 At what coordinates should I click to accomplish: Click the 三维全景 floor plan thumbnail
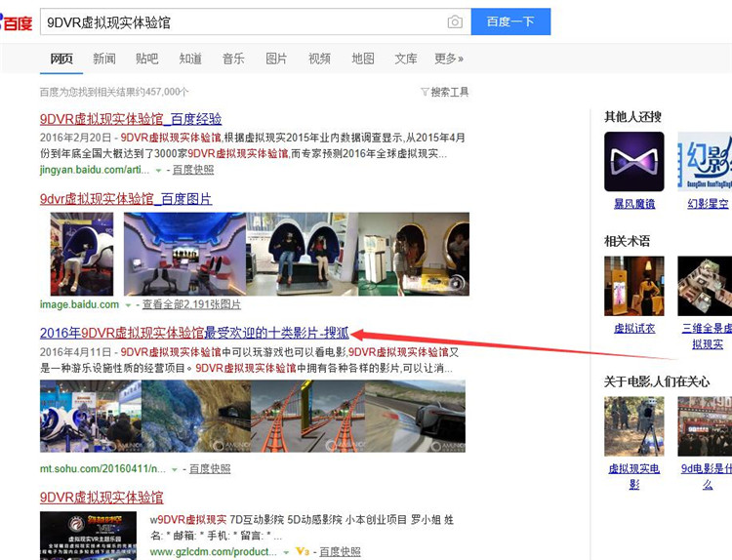(x=705, y=286)
